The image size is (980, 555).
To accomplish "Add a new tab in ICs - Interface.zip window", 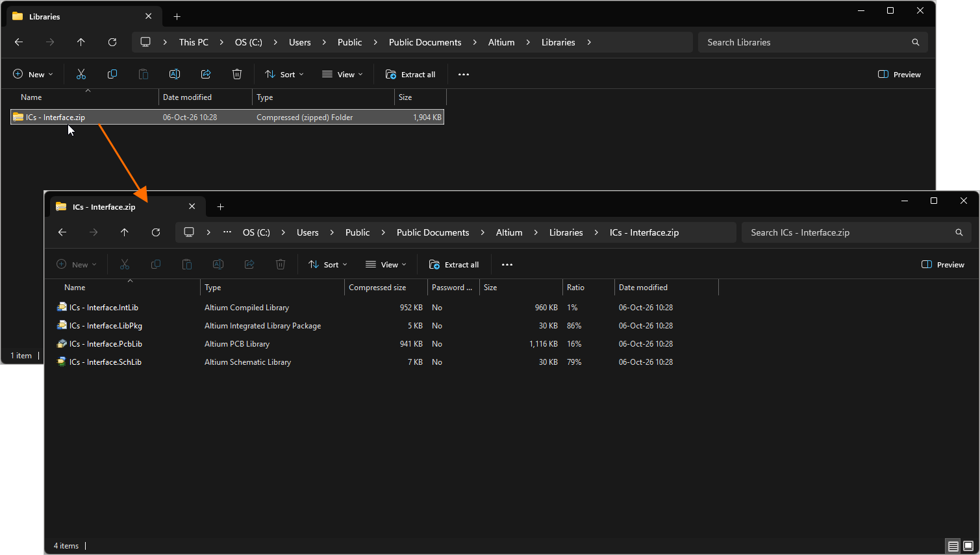I will [221, 207].
